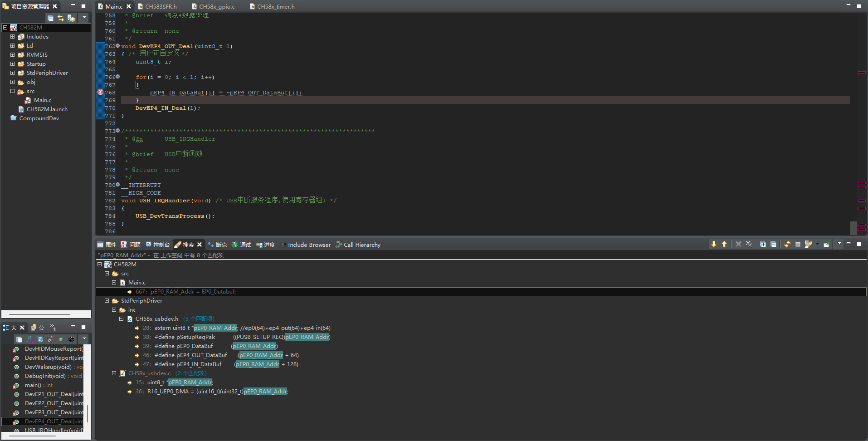Open the Call Hierarchy tab
This screenshot has height=441, width=868.
click(x=358, y=245)
